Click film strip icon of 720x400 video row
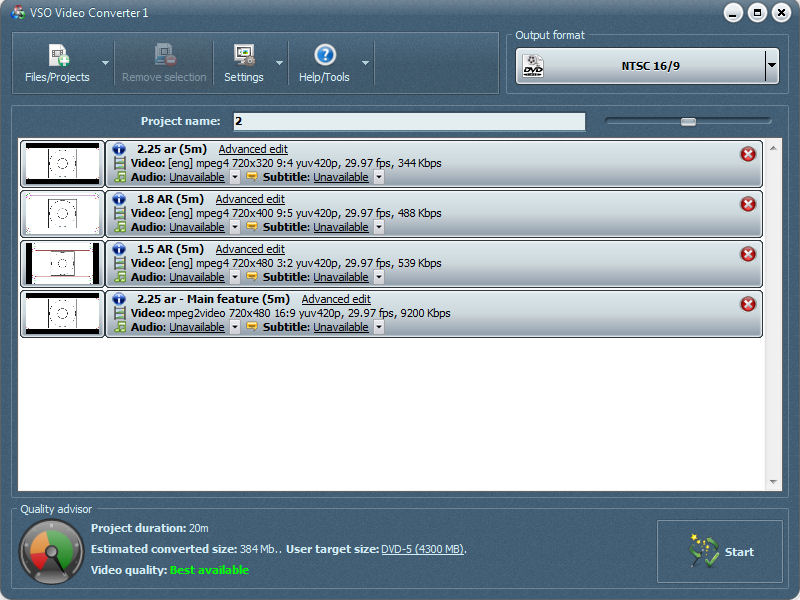This screenshot has width=800, height=600. click(x=119, y=213)
